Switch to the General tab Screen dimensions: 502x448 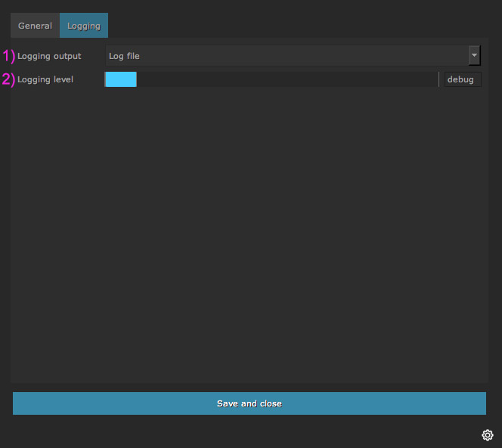[35, 26]
